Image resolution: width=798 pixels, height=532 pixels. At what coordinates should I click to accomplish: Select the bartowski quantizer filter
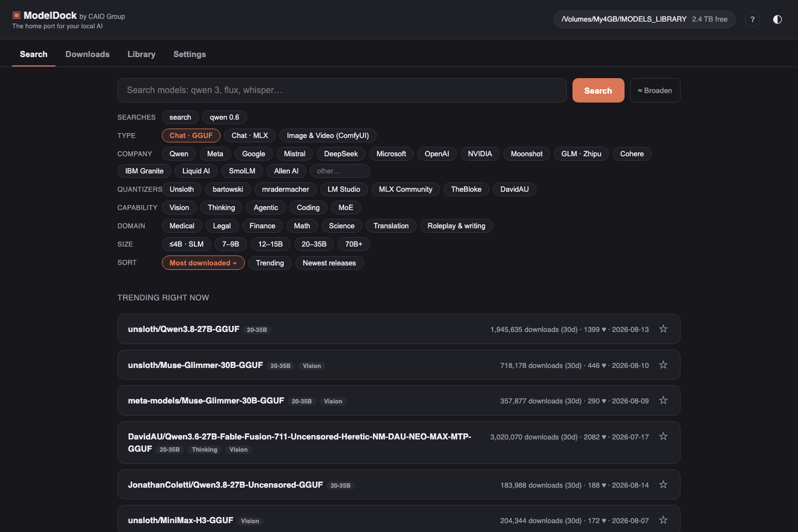pyautogui.click(x=228, y=190)
